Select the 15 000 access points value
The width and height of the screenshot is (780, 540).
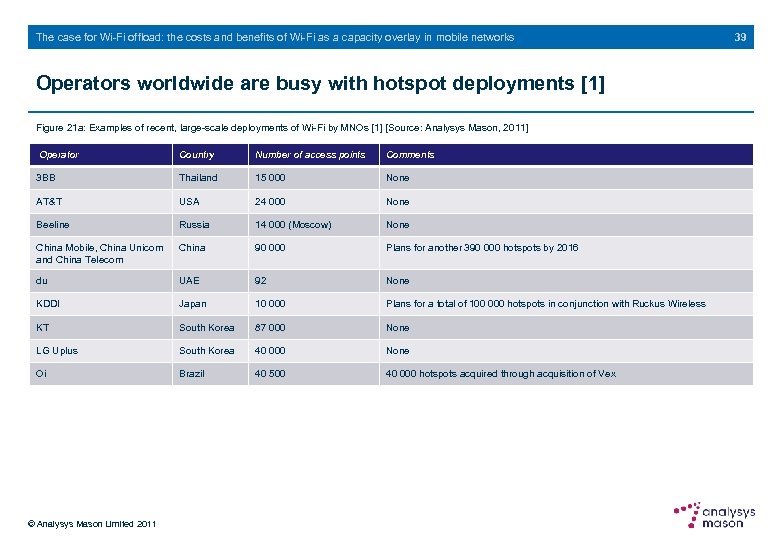click(x=270, y=178)
